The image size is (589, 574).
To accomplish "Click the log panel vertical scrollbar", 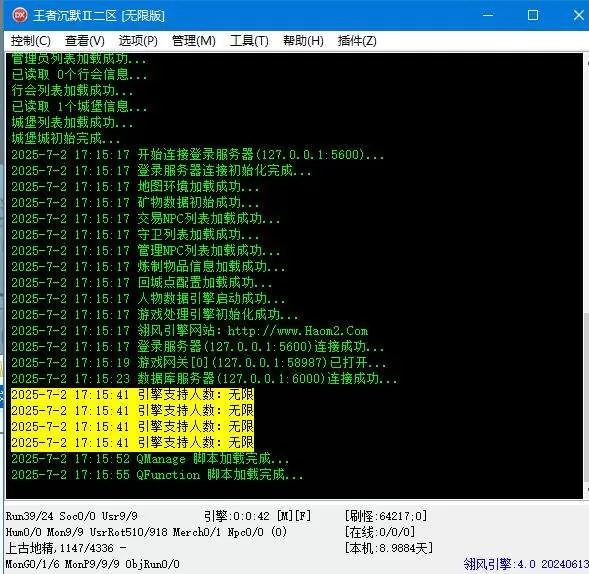I will tap(586, 276).
